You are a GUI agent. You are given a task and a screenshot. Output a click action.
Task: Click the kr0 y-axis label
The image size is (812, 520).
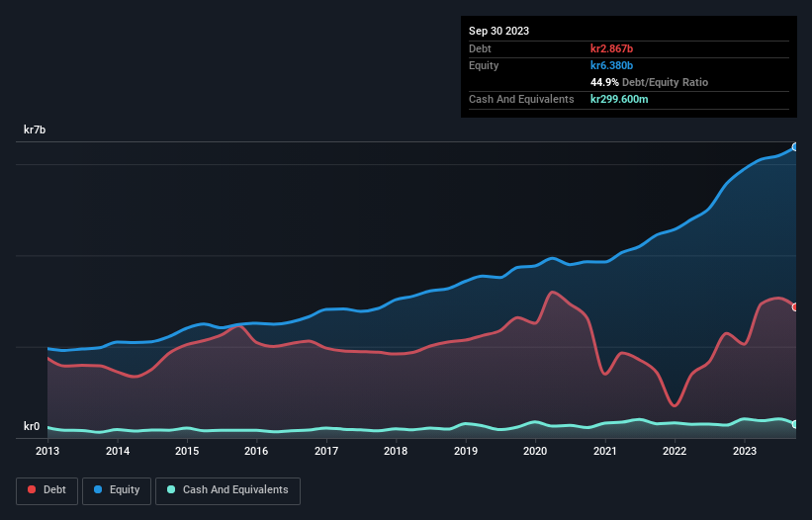tap(32, 426)
